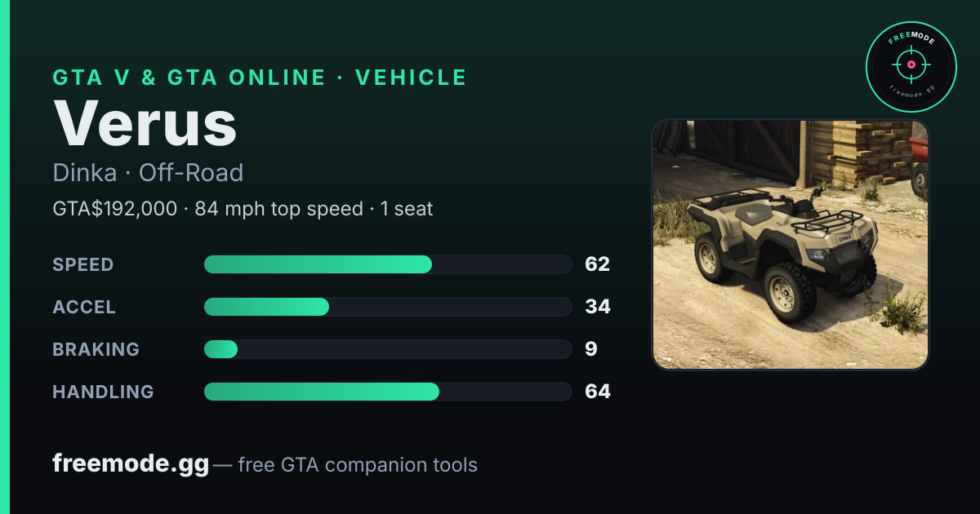Click the accel value 34

pos(598,307)
